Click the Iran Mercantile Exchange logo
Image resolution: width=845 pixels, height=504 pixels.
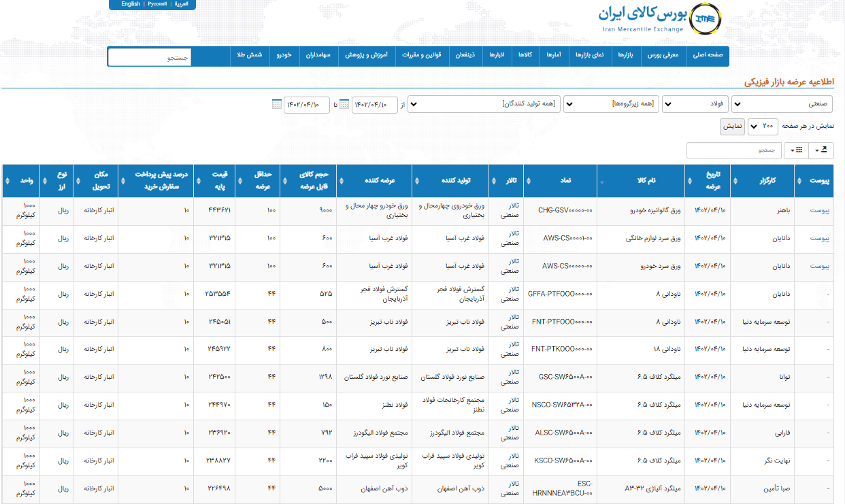(x=661, y=19)
